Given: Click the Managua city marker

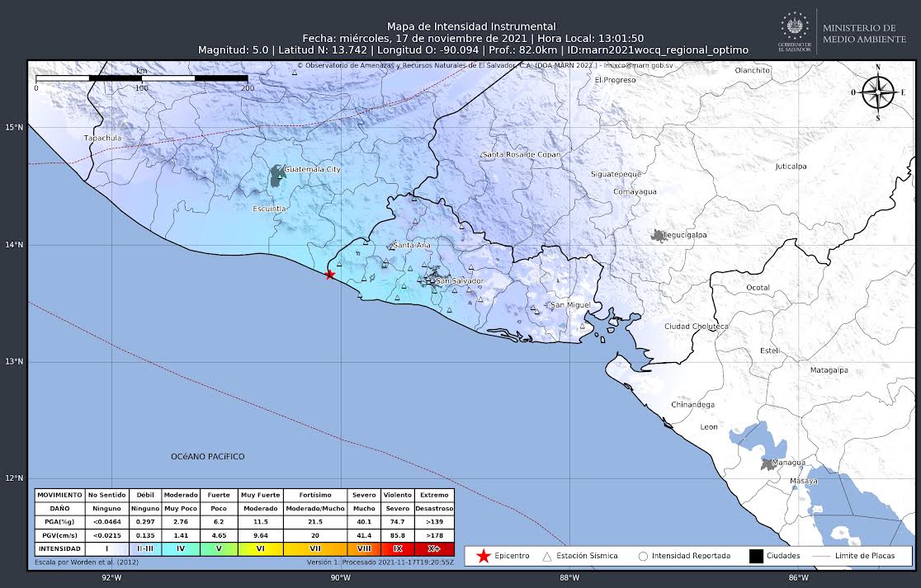Looking at the screenshot, I should click(769, 464).
